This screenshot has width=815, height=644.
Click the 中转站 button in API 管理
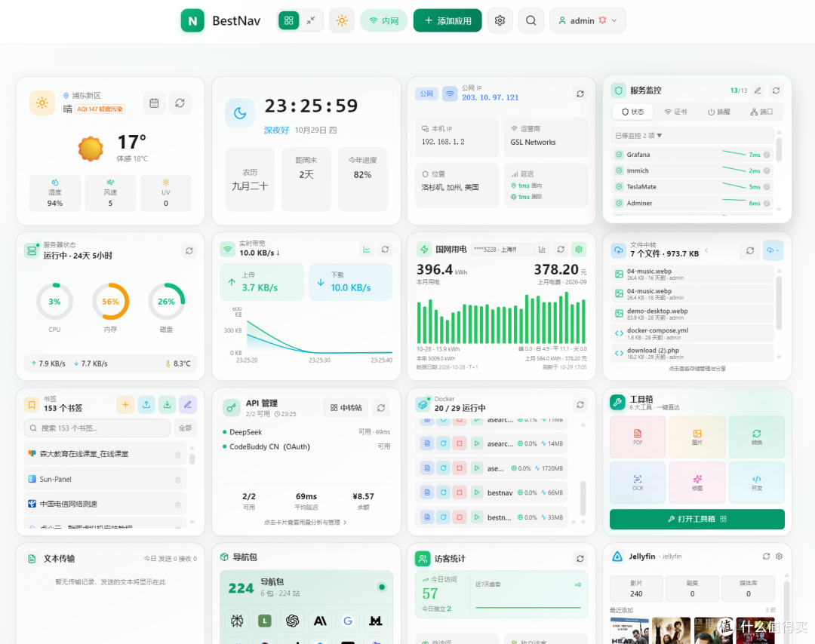pos(346,408)
